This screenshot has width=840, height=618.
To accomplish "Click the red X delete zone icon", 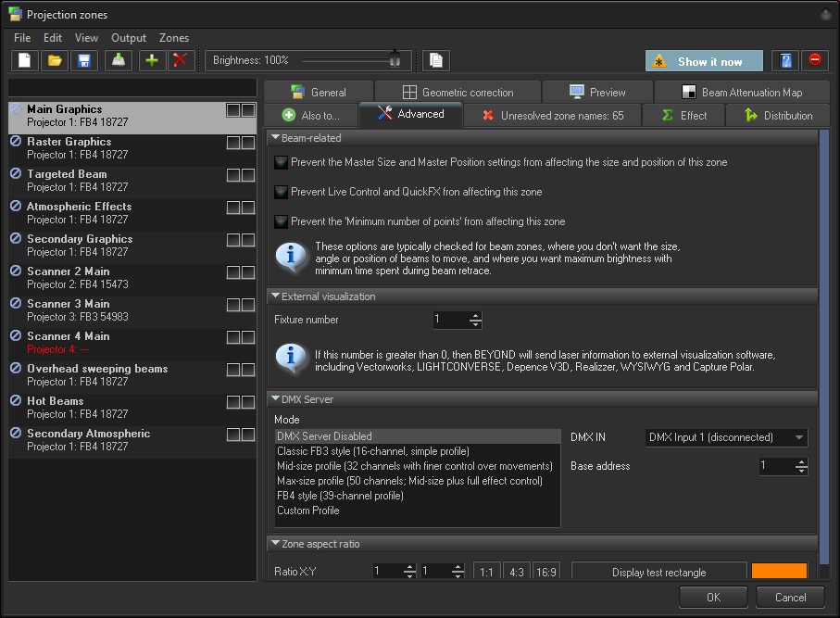I will (181, 61).
